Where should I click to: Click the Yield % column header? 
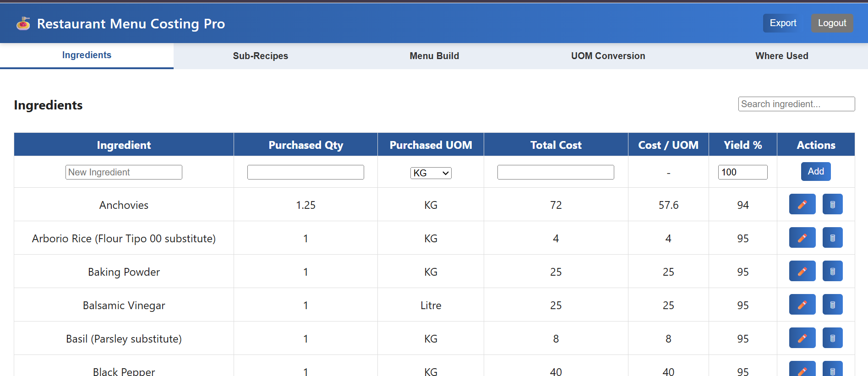pos(742,145)
